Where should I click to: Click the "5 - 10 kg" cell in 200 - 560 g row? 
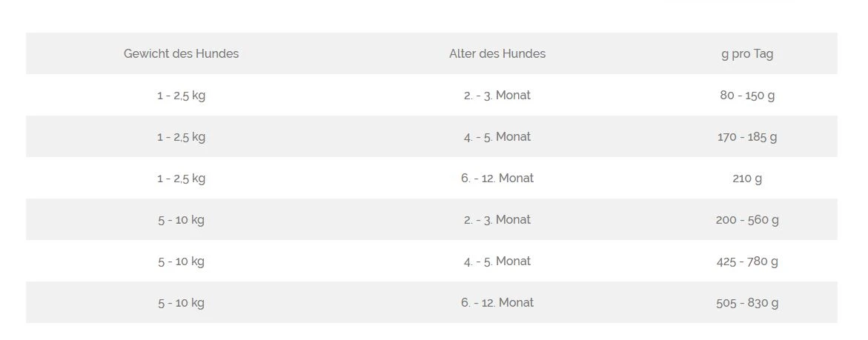coord(181,219)
